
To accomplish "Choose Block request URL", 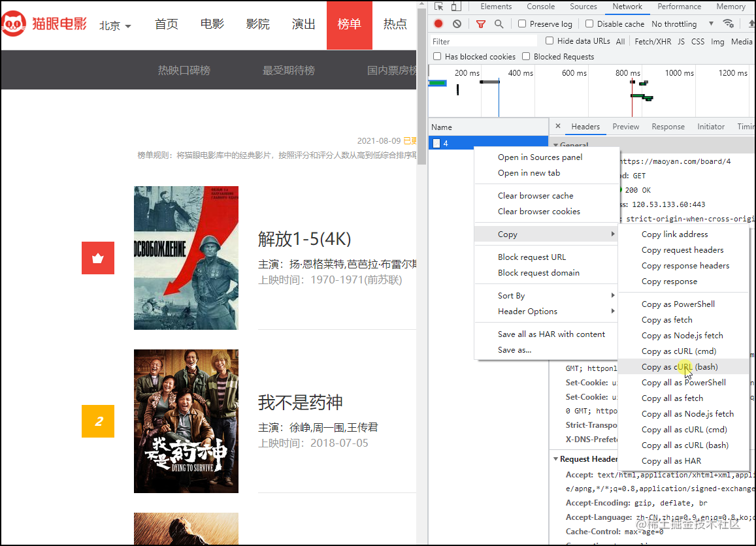I will pos(546,257).
